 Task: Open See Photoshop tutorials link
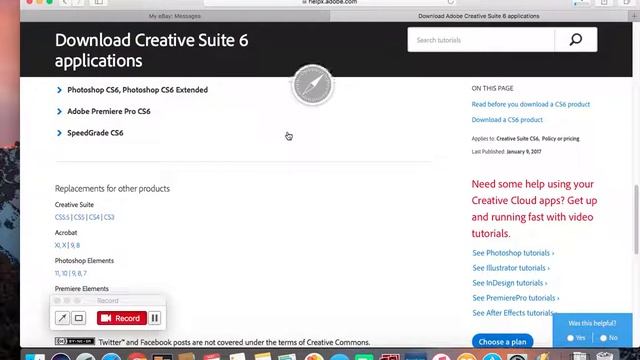[513, 253]
